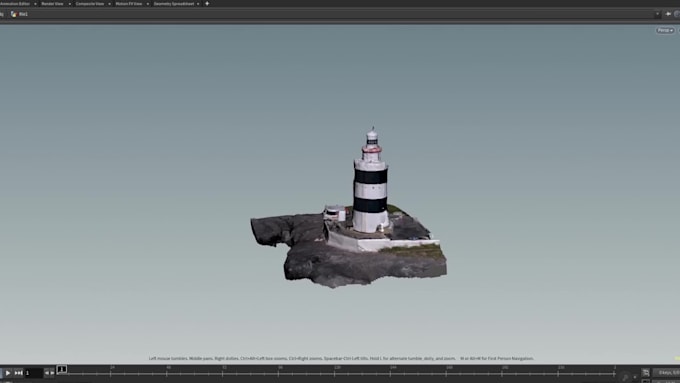Screen dimensions: 680x383
Task: Open the Composite View tab
Action: [x=90, y=3]
